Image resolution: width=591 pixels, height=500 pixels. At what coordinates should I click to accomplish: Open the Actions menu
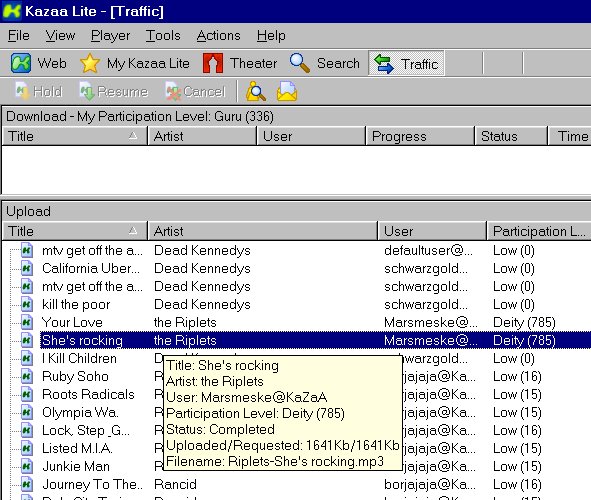pyautogui.click(x=218, y=35)
